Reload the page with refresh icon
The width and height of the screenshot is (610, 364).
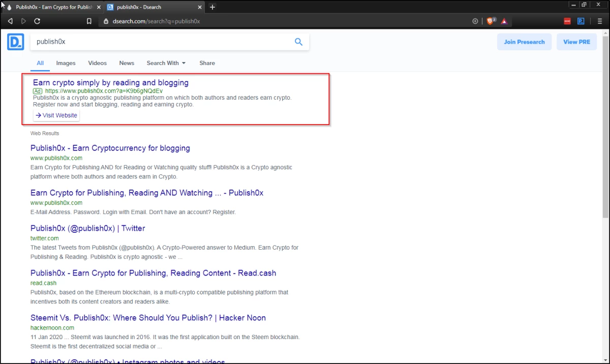click(x=37, y=21)
